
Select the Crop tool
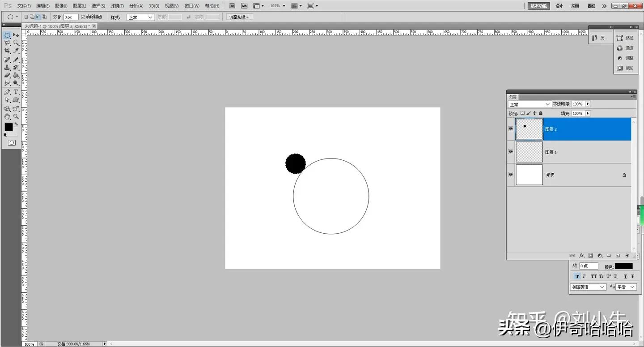click(7, 51)
